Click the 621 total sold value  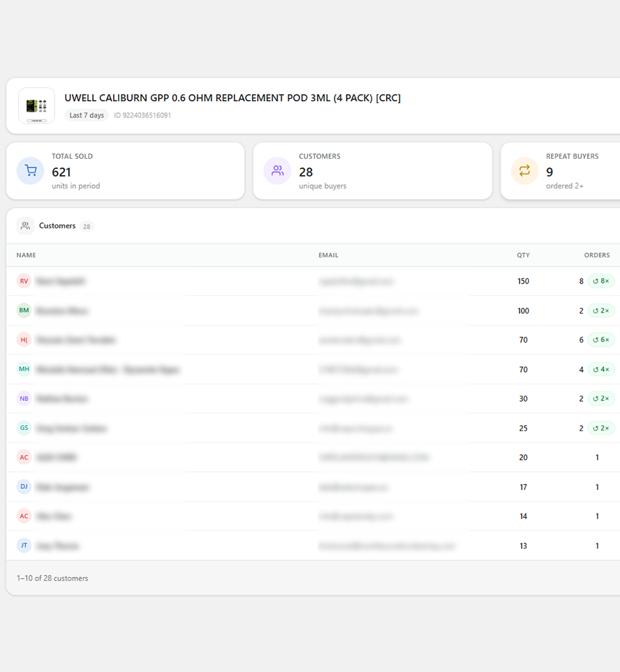click(61, 172)
